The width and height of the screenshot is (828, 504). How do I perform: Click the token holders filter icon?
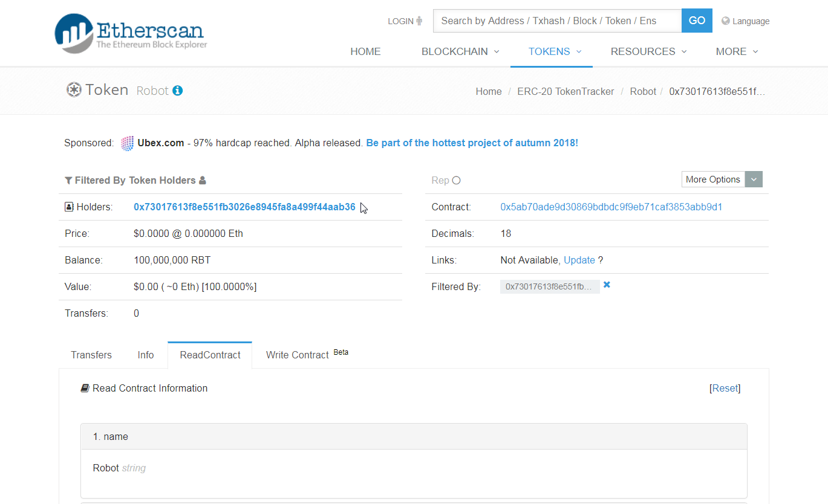[68, 179]
